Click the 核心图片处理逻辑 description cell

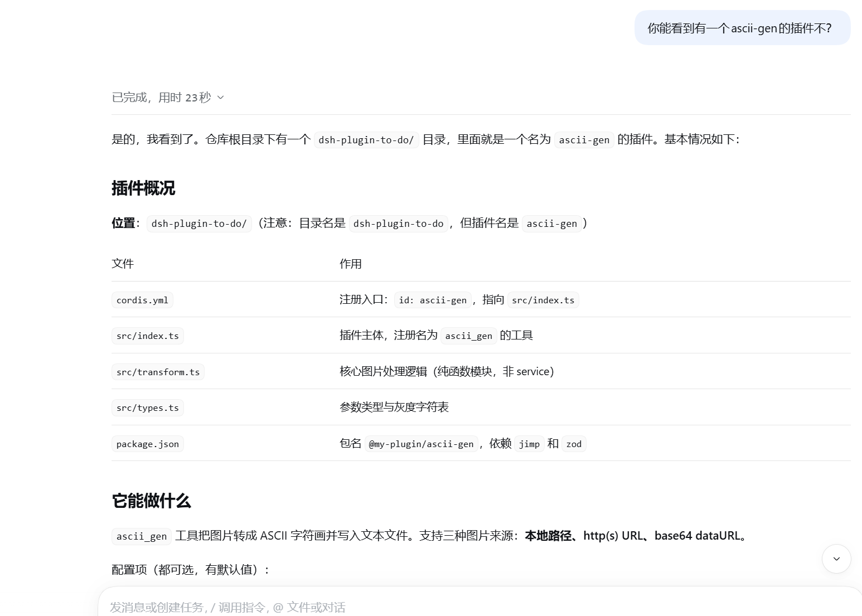pyautogui.click(x=447, y=371)
